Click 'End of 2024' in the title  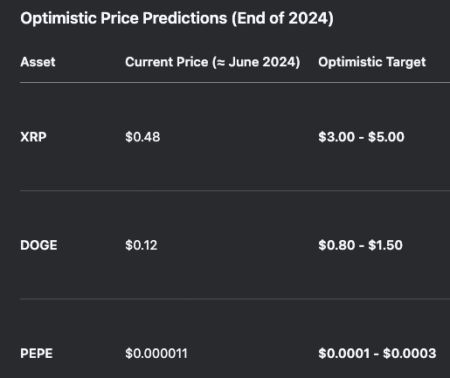[283, 18]
